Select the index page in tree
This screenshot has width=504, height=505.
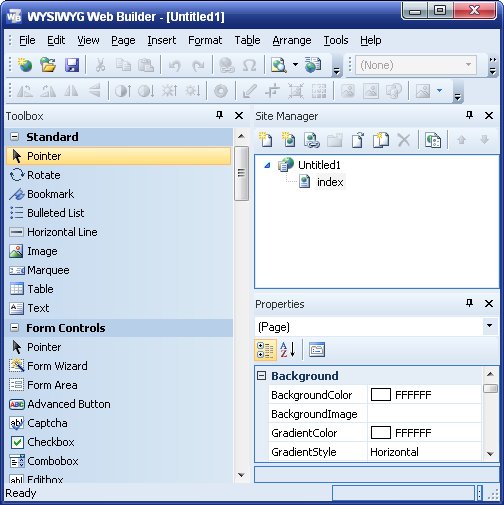(x=330, y=182)
